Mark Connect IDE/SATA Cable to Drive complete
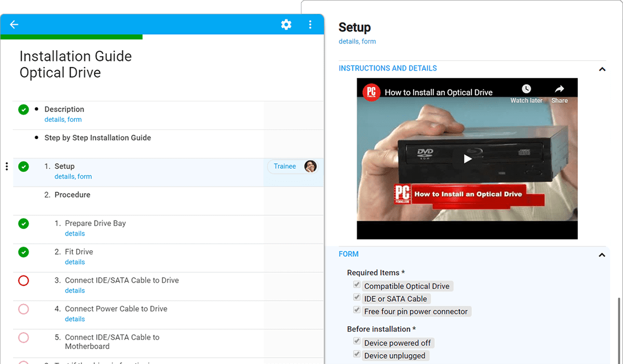The image size is (623, 364). point(24,281)
